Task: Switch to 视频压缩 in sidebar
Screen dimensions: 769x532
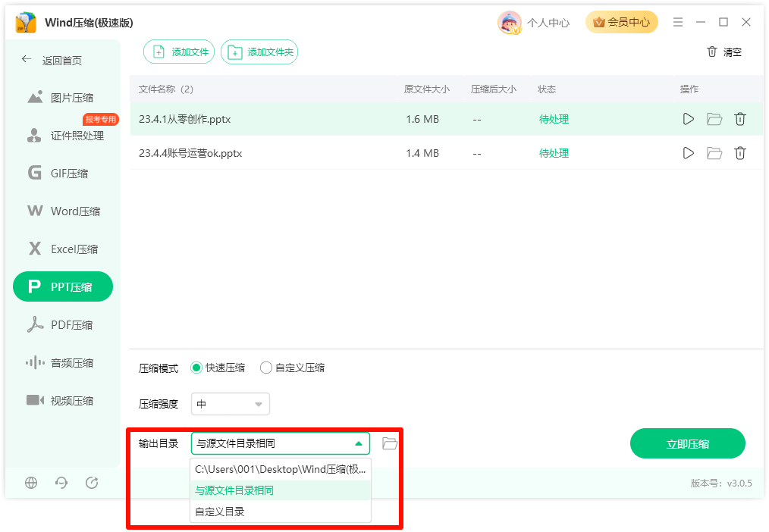Action: pos(60,401)
